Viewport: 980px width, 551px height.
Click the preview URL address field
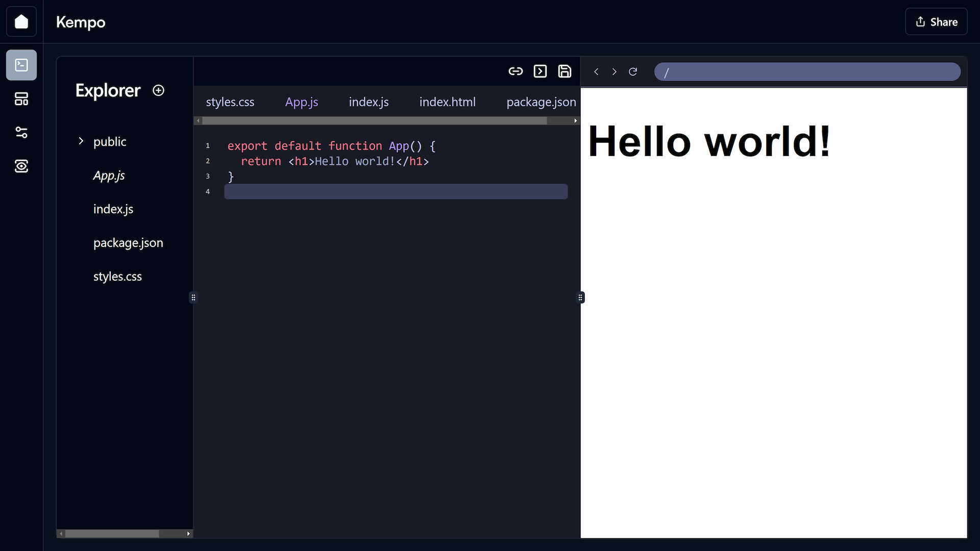(x=807, y=72)
